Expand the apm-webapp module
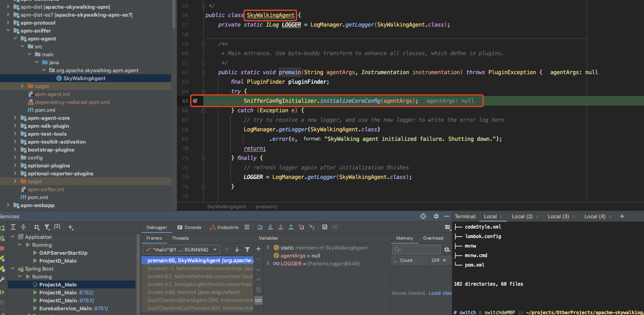This screenshot has width=644, height=315. click(x=8, y=205)
